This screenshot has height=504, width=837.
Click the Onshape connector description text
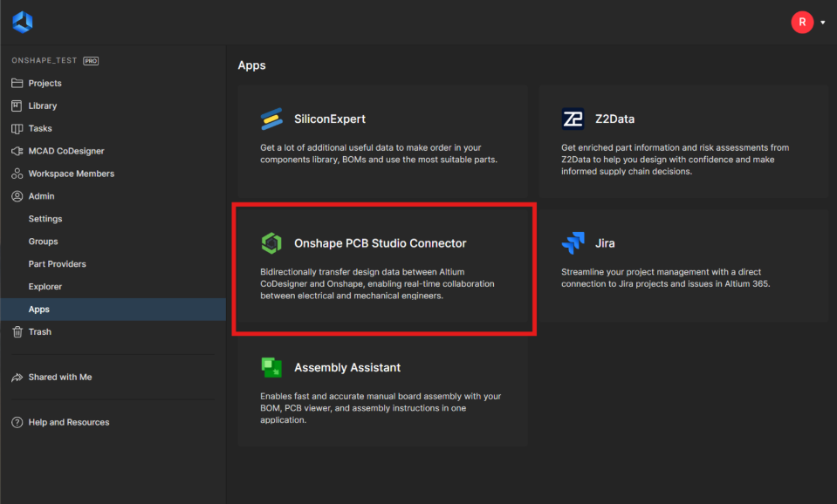click(x=377, y=283)
